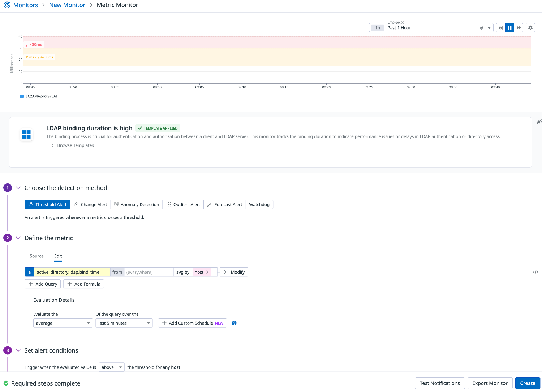Select Change Alert detection method
Viewport: 542px width, 392px height.
(x=90, y=205)
